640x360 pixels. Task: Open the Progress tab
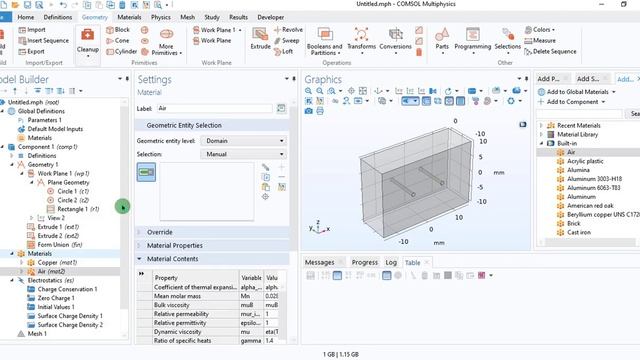[x=364, y=262]
